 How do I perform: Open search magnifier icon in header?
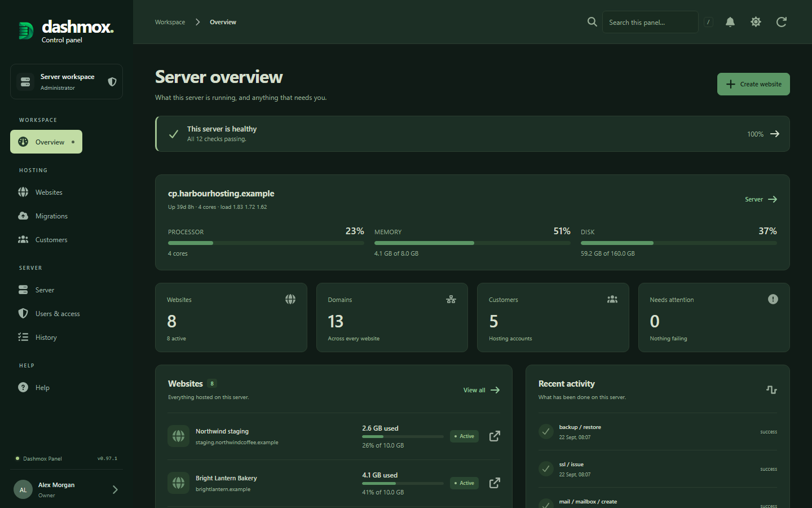pos(592,22)
